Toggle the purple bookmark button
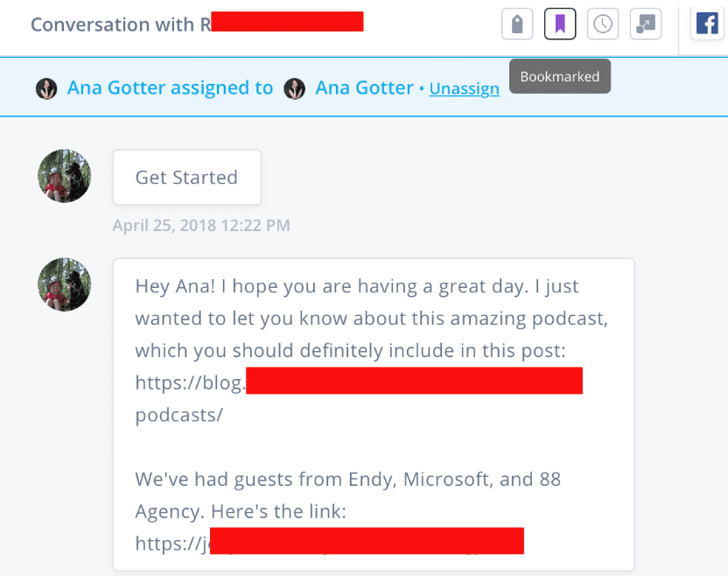 pyautogui.click(x=560, y=24)
